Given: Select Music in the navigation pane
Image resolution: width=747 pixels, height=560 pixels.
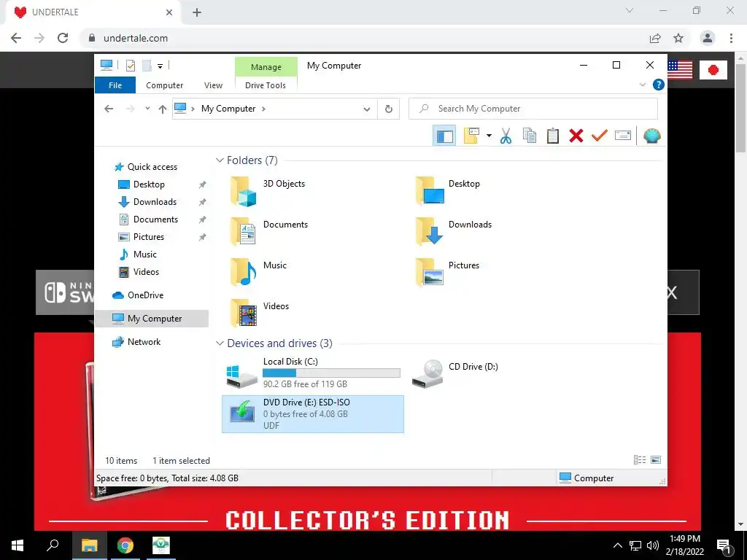Looking at the screenshot, I should pos(145,254).
